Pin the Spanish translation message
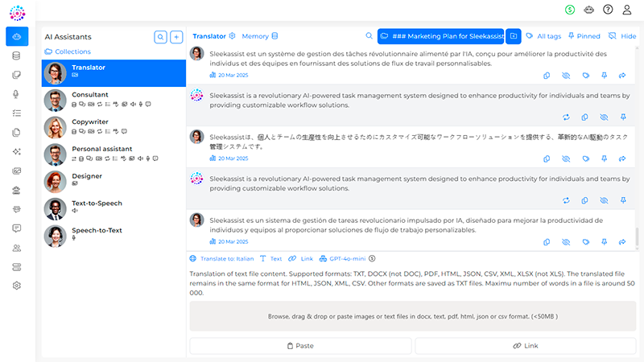This screenshot has height=362, width=644. pyautogui.click(x=605, y=242)
